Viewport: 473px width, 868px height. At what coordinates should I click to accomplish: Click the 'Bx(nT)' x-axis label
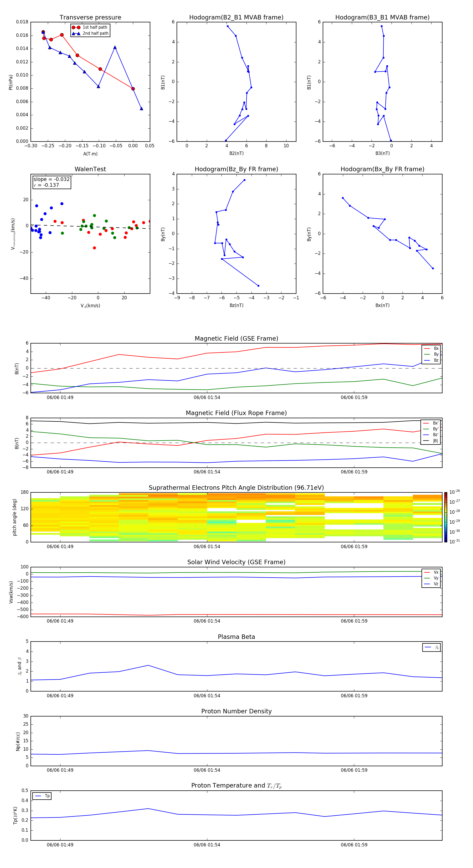[x=382, y=305]
